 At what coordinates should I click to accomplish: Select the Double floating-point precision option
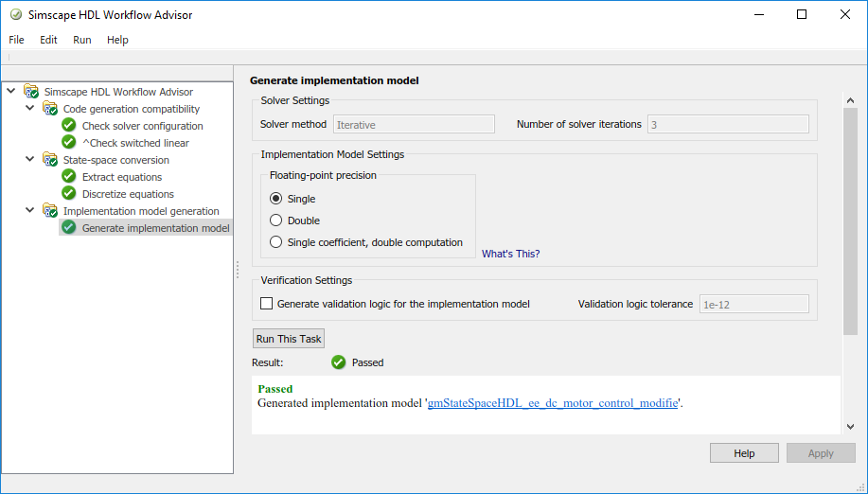(x=276, y=221)
